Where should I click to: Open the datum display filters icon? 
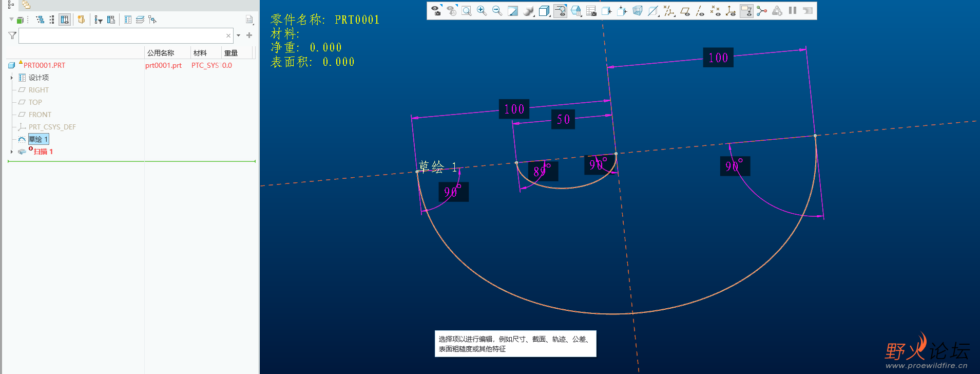(669, 11)
